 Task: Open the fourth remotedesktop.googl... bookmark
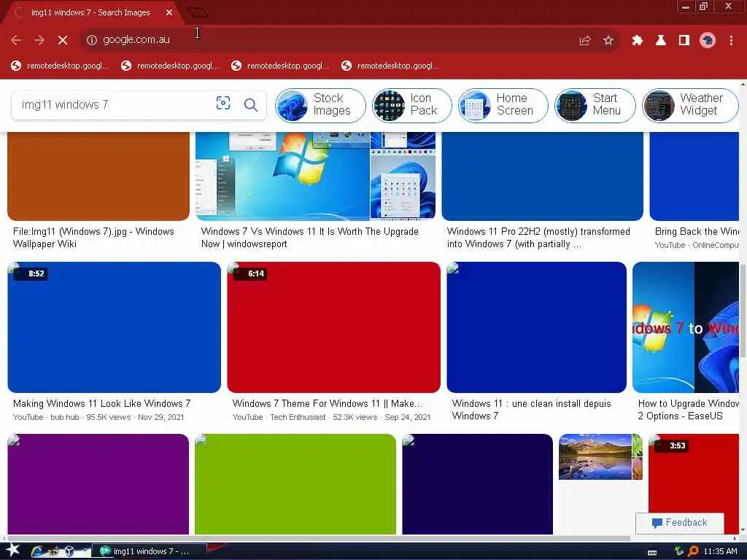[390, 66]
